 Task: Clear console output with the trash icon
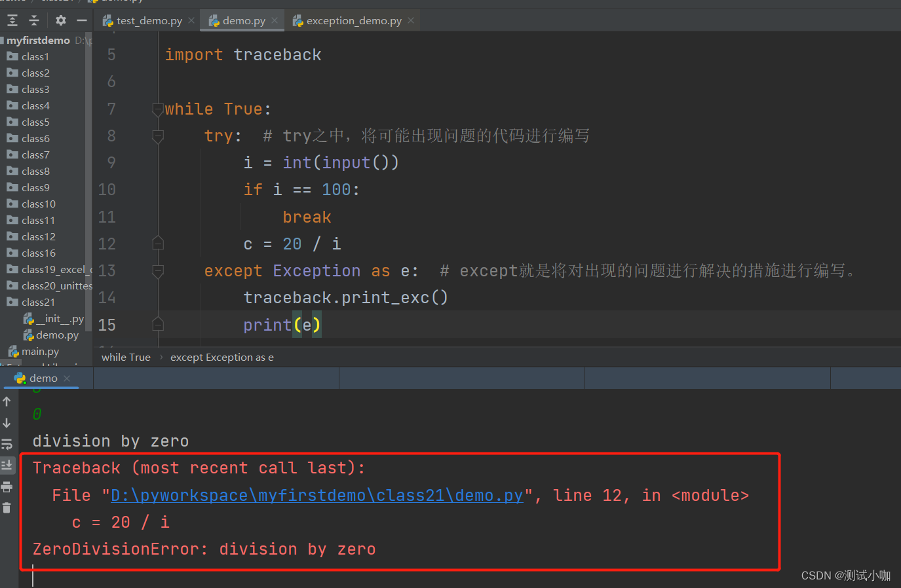(x=7, y=507)
